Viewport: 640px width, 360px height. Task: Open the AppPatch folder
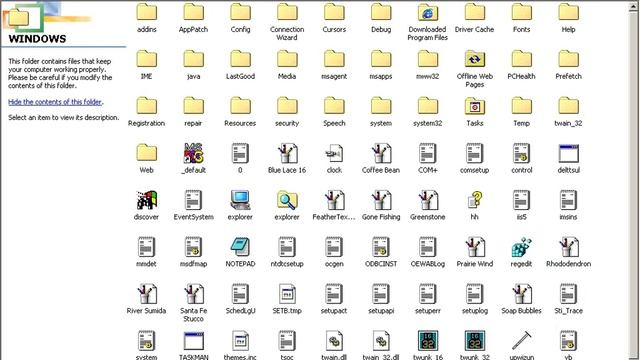(x=193, y=13)
